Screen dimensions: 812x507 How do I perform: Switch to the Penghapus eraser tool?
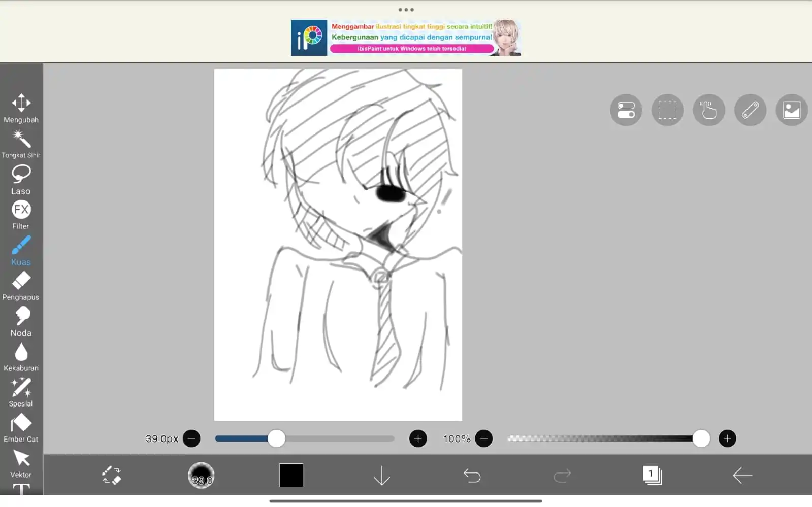[x=21, y=286]
